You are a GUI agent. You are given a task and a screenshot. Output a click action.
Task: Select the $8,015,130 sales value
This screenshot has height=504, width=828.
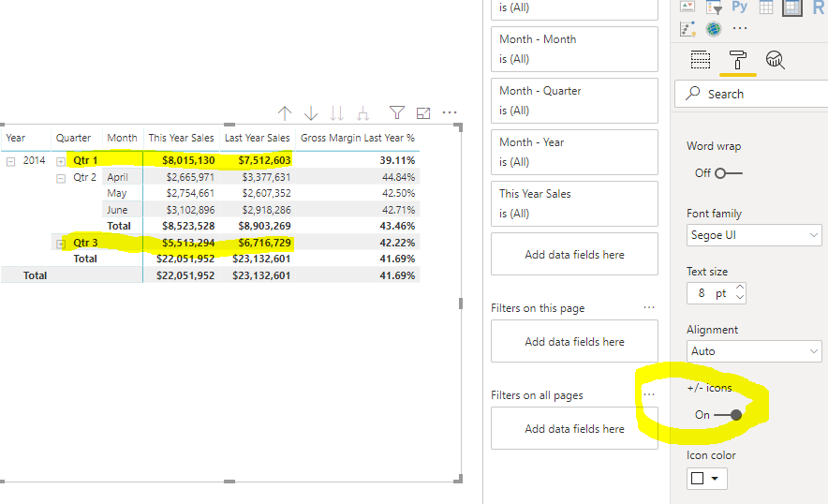[x=188, y=160]
